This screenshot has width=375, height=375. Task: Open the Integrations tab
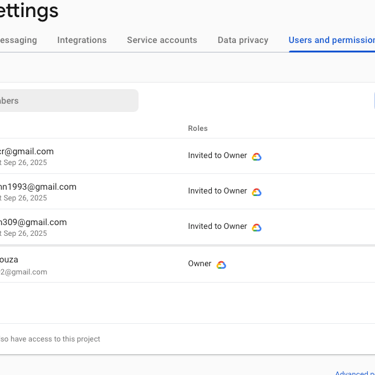point(82,40)
